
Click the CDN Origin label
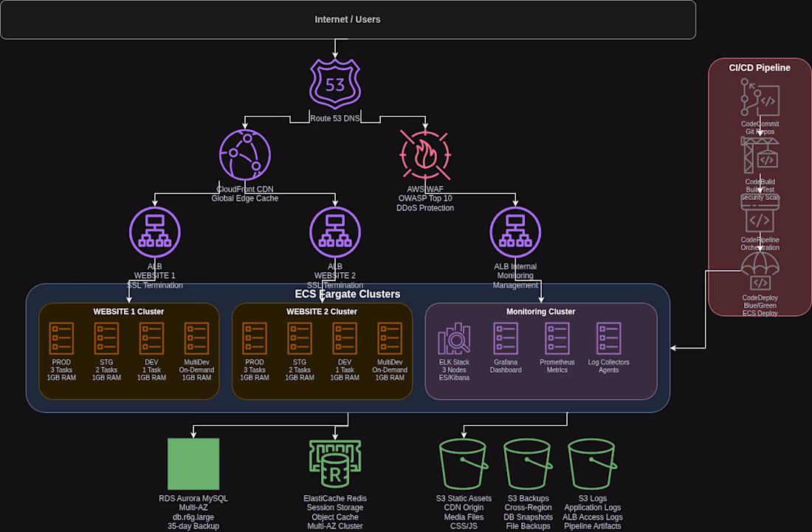pyautogui.click(x=464, y=508)
